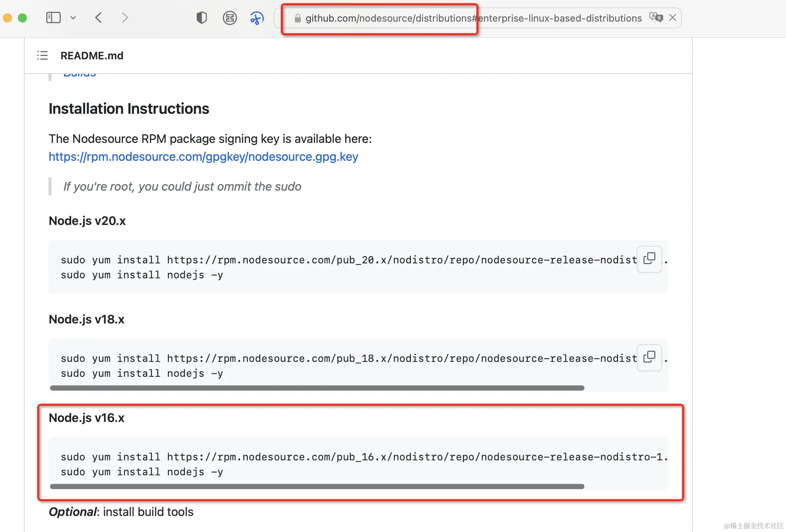Click the README.md file title
Image resolution: width=786 pixels, height=532 pixels.
click(92, 56)
